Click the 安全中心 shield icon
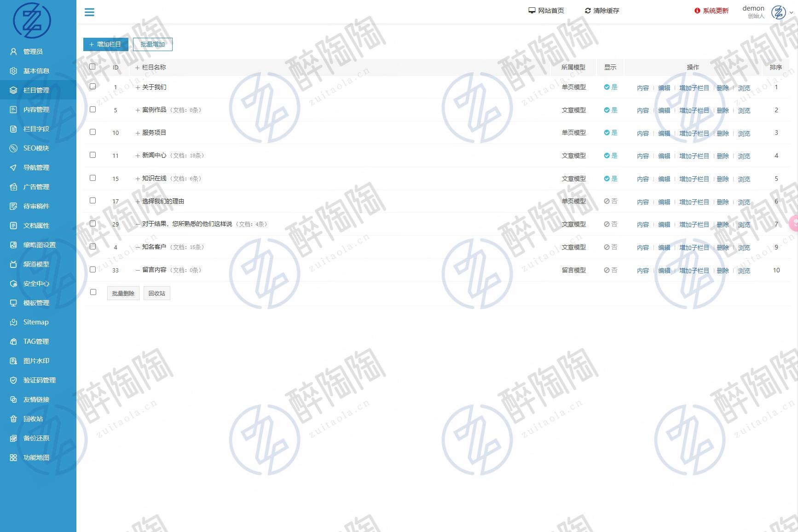The width and height of the screenshot is (798, 532). (x=13, y=283)
